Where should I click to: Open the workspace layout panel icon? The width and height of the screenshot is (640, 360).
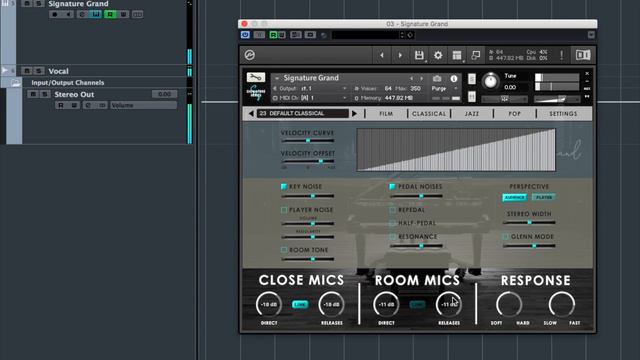pos(457,55)
